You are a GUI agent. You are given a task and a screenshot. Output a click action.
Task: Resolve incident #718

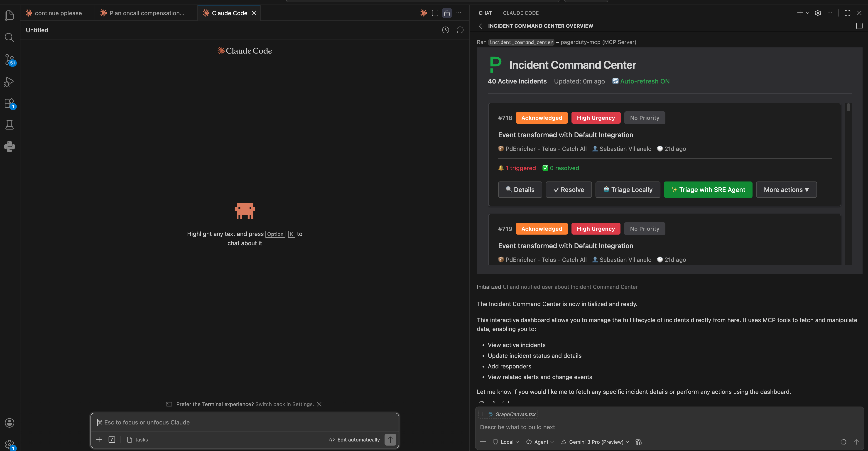[569, 189]
